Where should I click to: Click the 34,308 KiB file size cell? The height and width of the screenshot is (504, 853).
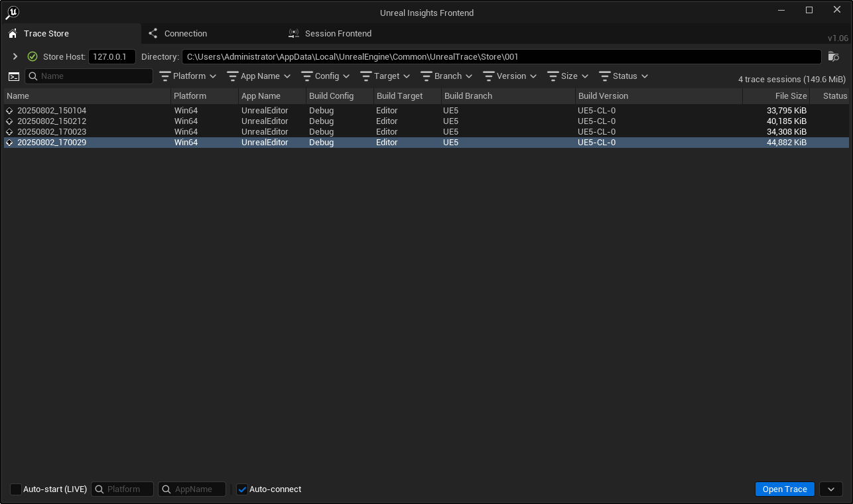click(x=787, y=132)
